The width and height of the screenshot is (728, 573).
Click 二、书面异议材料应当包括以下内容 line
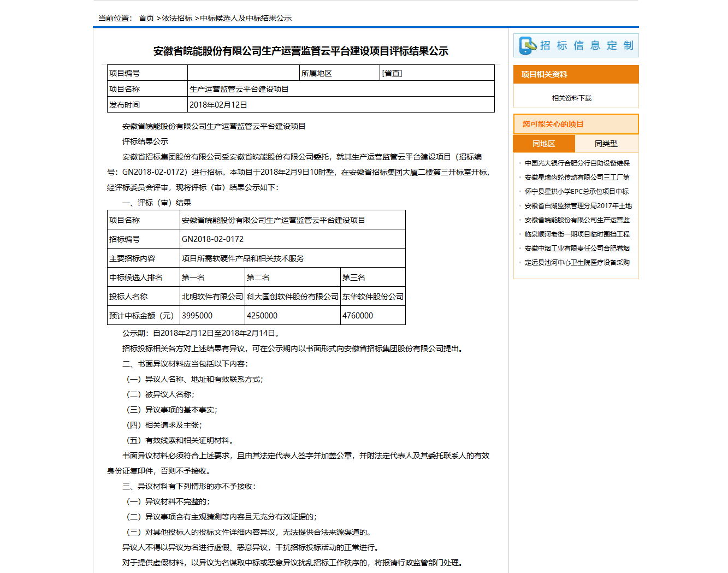pyautogui.click(x=186, y=364)
